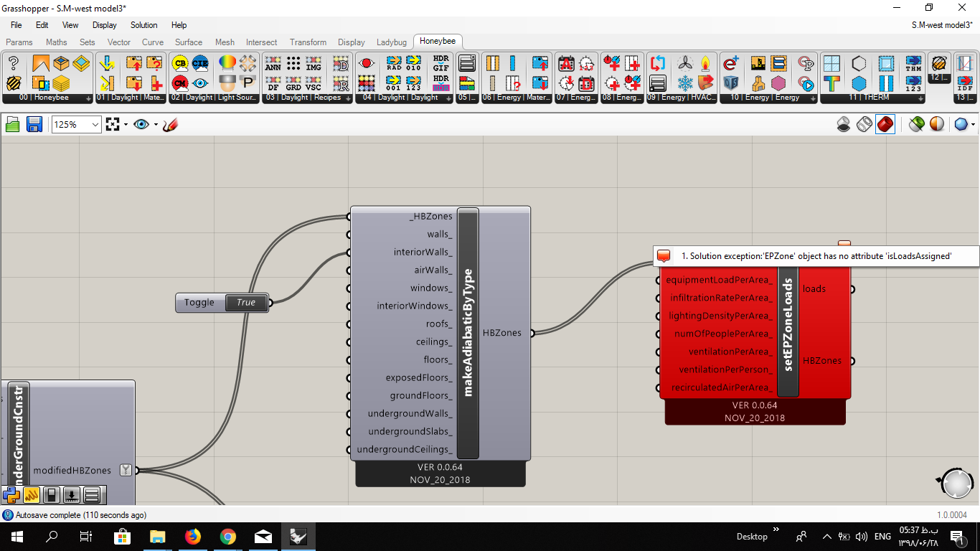
Task: Click the S.M-west model3* document button
Action: click(x=941, y=25)
